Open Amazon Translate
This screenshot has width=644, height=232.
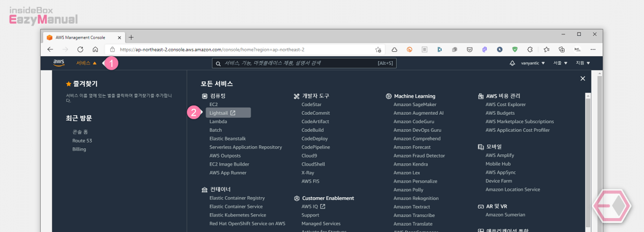click(413, 223)
